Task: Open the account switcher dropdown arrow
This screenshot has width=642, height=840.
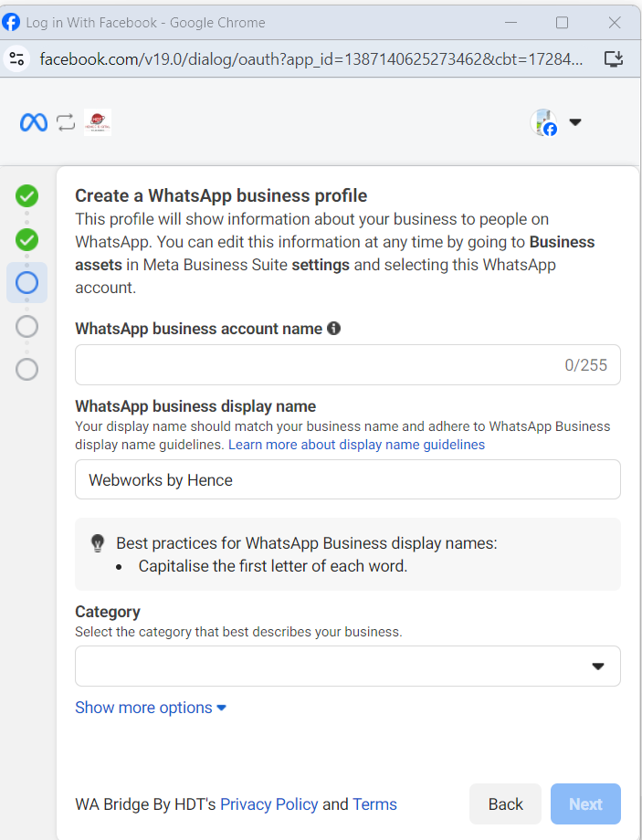Action: pos(575,122)
